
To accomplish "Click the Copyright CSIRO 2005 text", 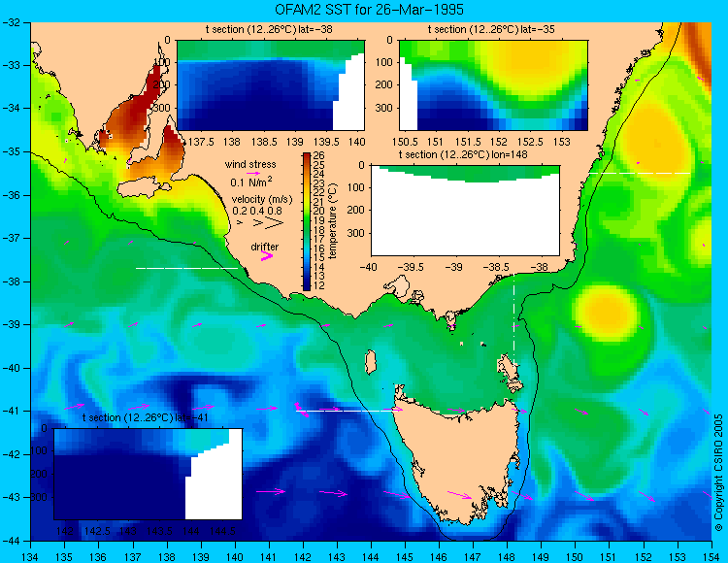I will click(718, 473).
